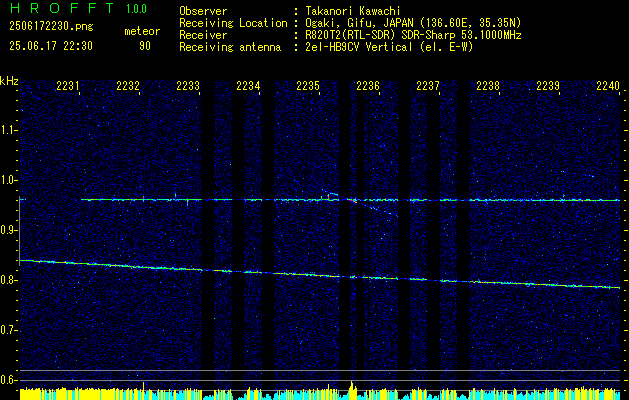629x400 pixels.
Task: Click the 0.8 kHz axis label
Action: (8, 280)
